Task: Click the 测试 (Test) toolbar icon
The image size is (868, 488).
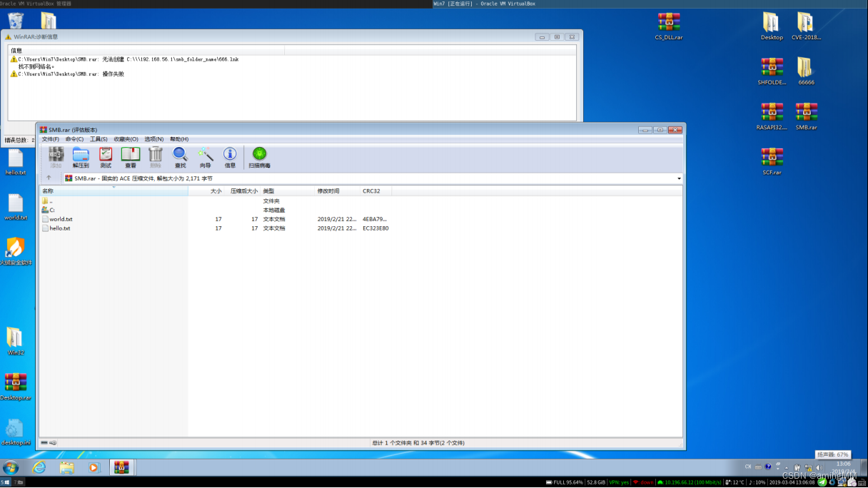Action: 106,158
